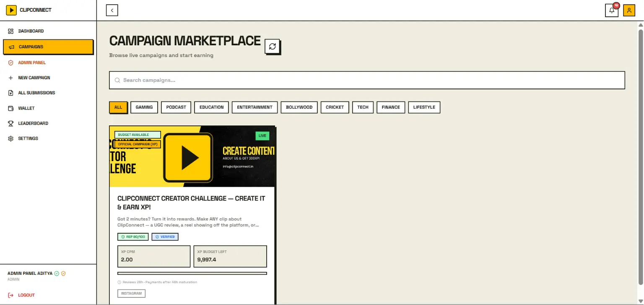Click the Settings gear icon
This screenshot has width=644, height=305.
click(x=11, y=138)
